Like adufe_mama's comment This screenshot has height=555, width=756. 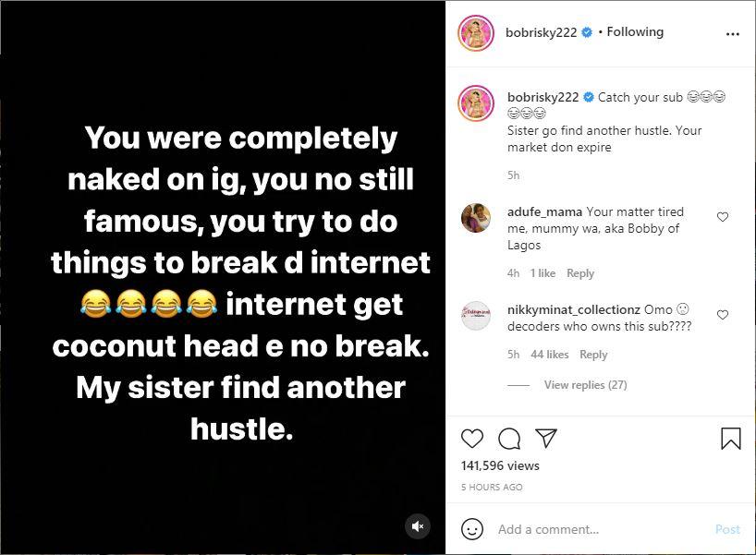tap(723, 217)
